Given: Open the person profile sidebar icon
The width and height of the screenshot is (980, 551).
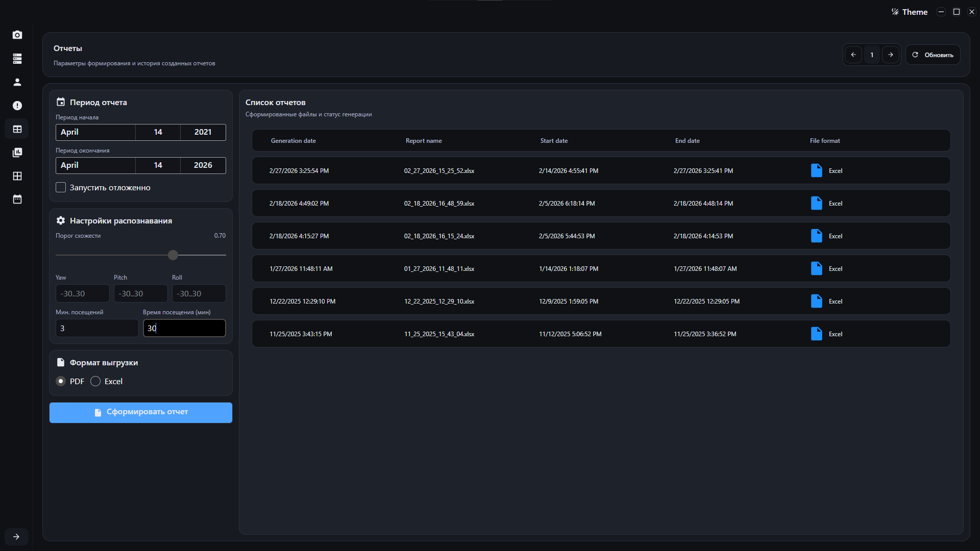Looking at the screenshot, I should [x=17, y=82].
